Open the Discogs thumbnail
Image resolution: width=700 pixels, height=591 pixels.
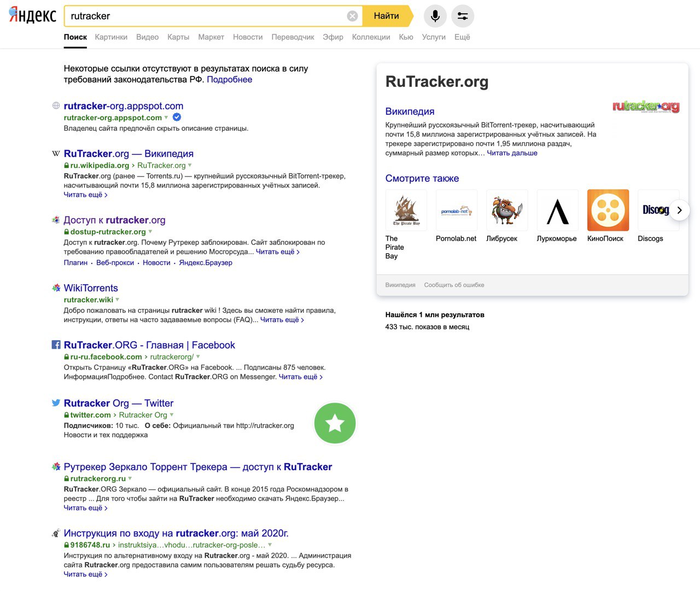coord(658,210)
